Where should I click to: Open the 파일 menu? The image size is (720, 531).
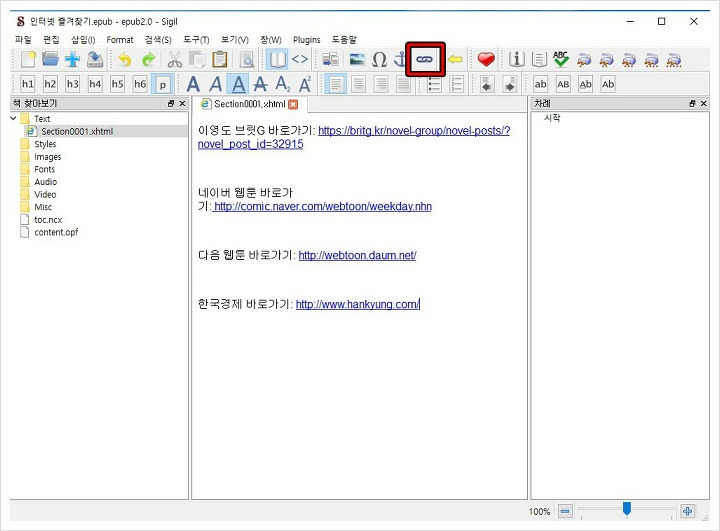23,40
